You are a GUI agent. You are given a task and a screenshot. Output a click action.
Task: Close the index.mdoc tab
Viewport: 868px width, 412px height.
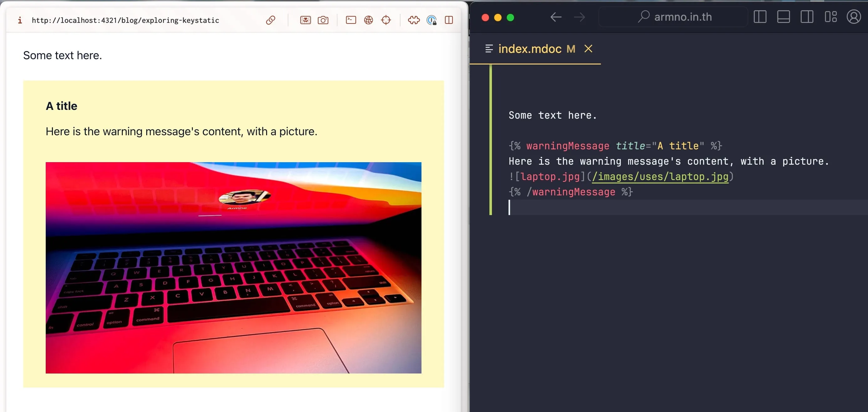588,49
